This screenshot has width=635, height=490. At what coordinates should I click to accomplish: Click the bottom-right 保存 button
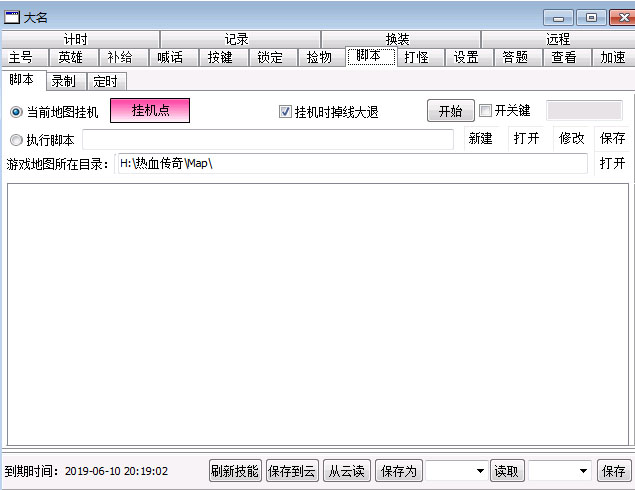point(614,471)
